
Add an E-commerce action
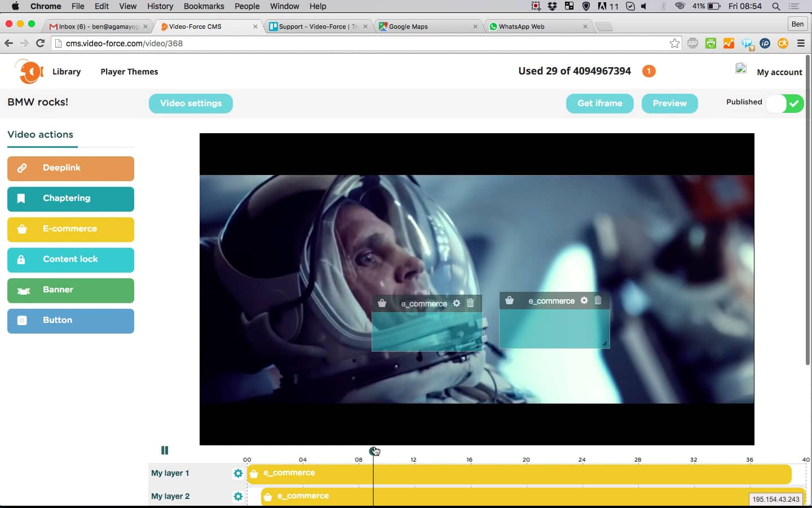[70, 229]
